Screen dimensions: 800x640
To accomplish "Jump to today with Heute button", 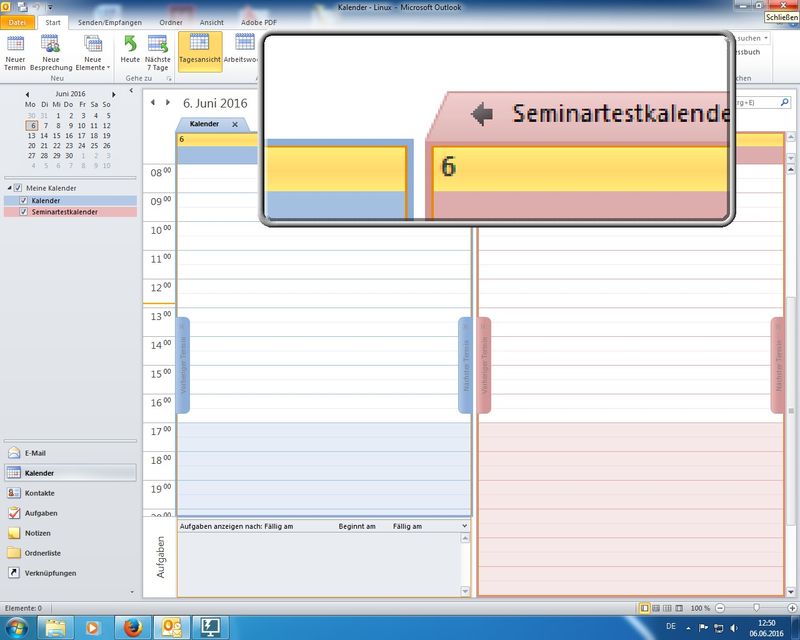I will click(x=130, y=51).
